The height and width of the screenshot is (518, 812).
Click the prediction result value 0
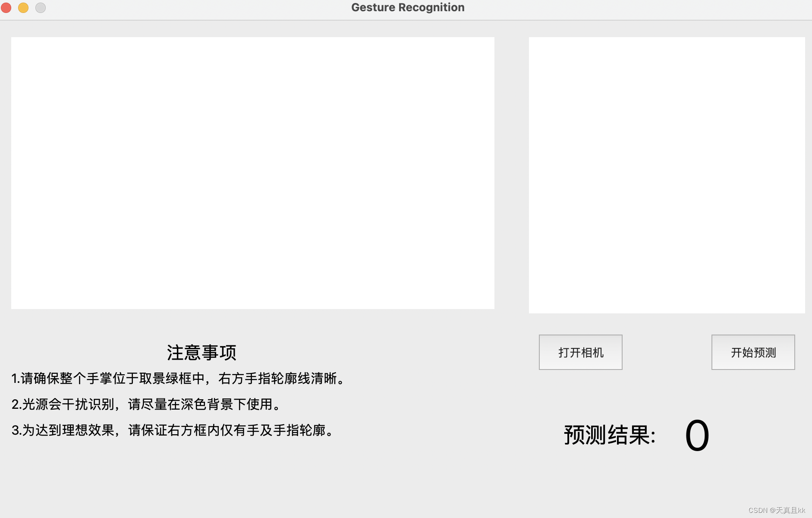coord(698,434)
